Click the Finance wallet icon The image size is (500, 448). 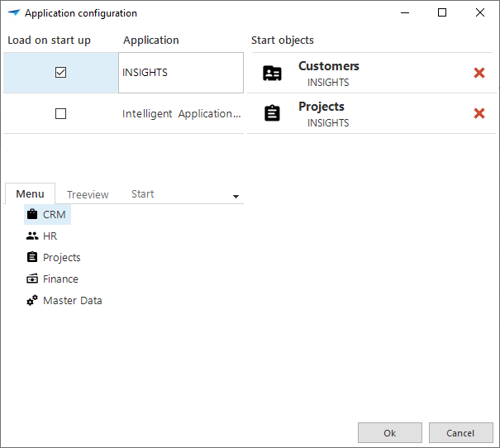pos(32,279)
